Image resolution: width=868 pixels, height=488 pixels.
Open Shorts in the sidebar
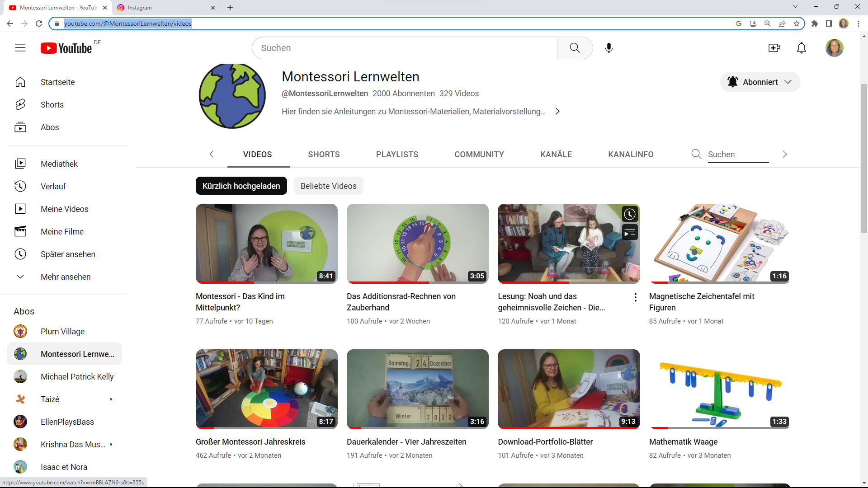coord(64,105)
